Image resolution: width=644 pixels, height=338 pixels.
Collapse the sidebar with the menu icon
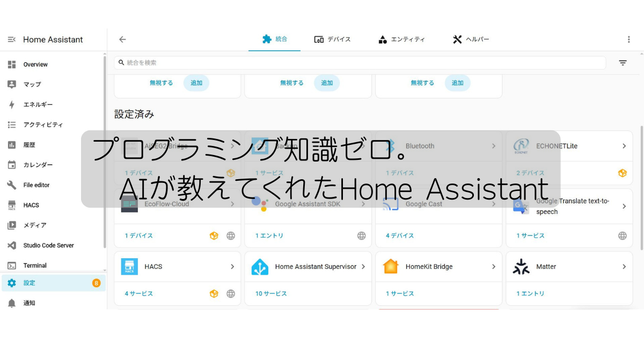pos(12,40)
